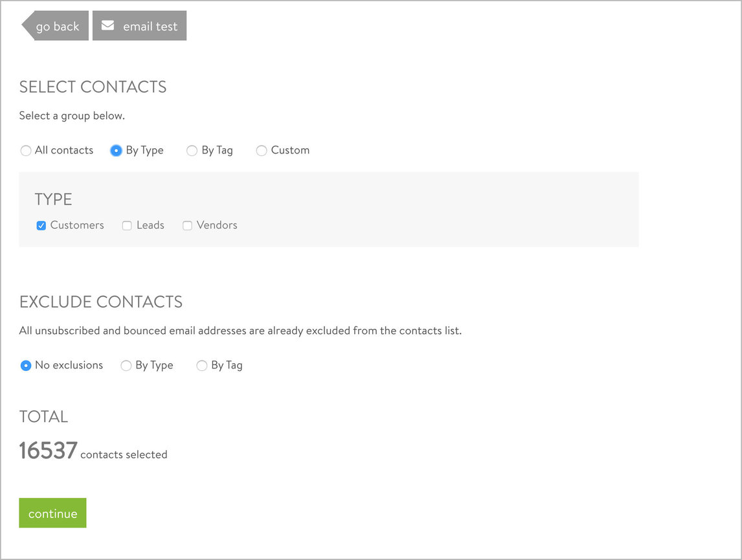Click the 16537 contacts selected total

(93, 449)
